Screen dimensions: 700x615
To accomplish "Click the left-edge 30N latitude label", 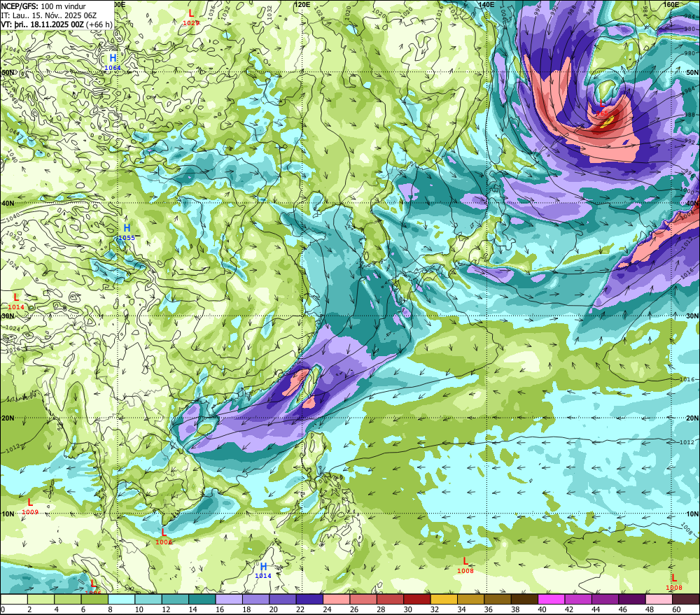I will (8, 316).
